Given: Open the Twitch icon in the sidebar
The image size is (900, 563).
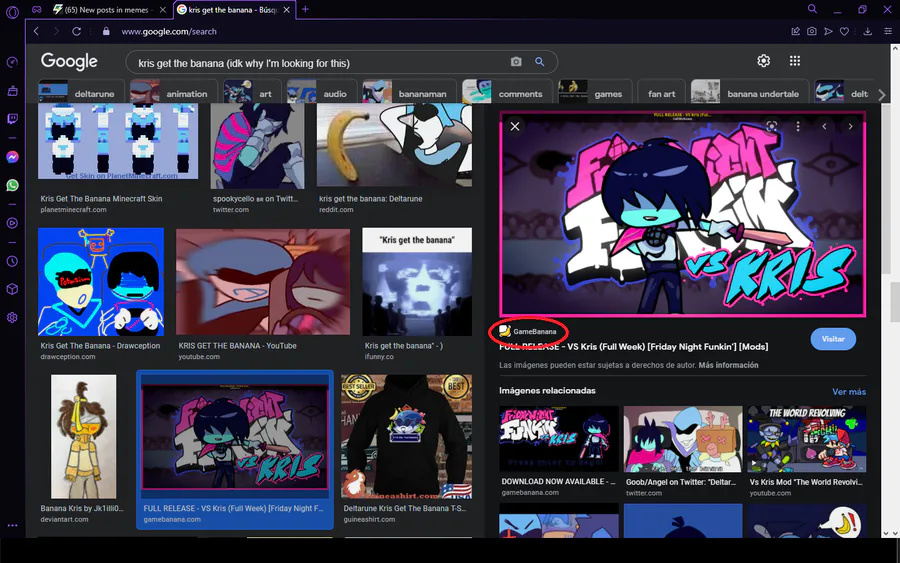Looking at the screenshot, I should (x=12, y=119).
